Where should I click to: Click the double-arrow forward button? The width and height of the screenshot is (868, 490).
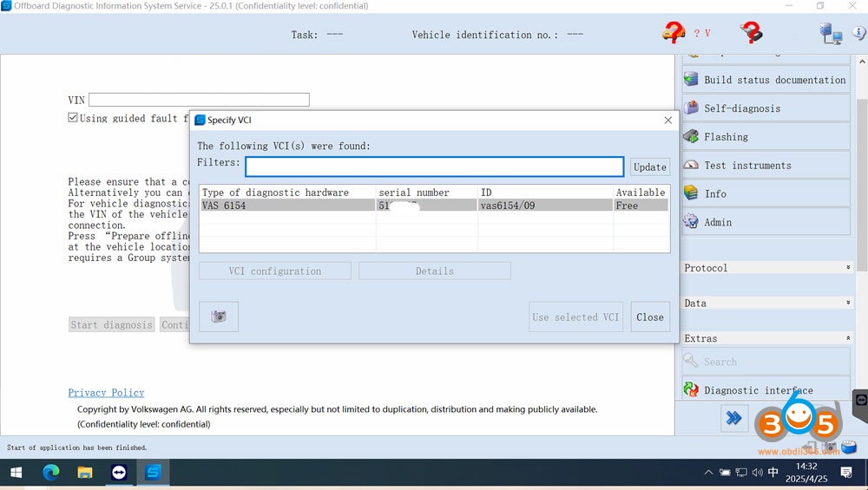pyautogui.click(x=733, y=418)
